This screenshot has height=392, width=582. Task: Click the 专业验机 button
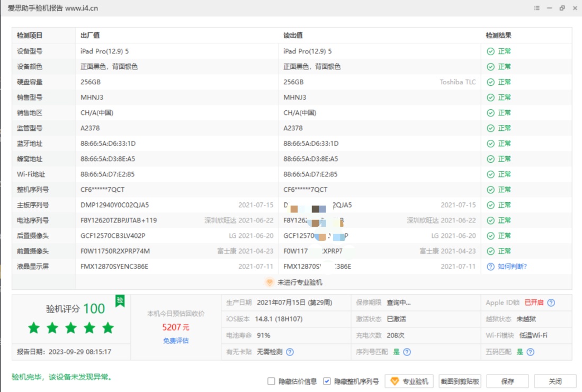pos(409,381)
